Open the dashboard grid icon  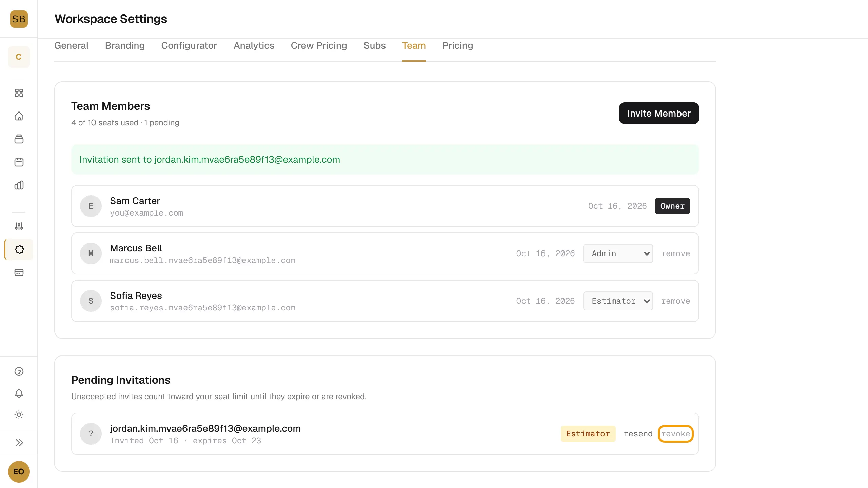19,93
